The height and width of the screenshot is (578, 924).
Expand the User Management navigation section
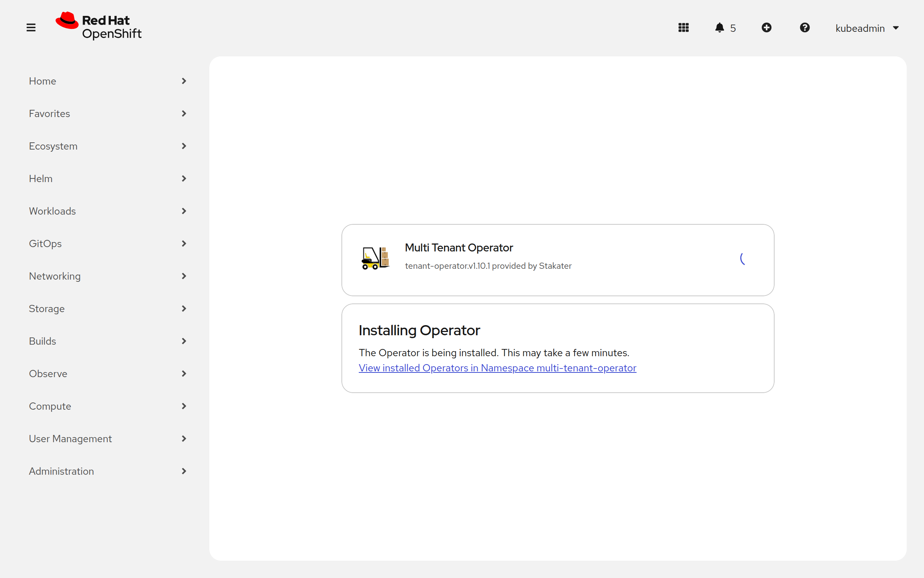pos(108,439)
